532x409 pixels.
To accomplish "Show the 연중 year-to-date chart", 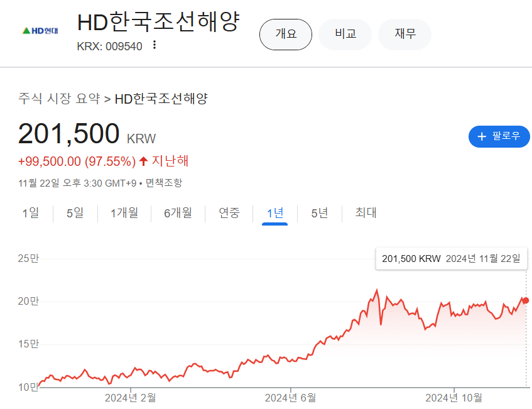I will click(229, 213).
